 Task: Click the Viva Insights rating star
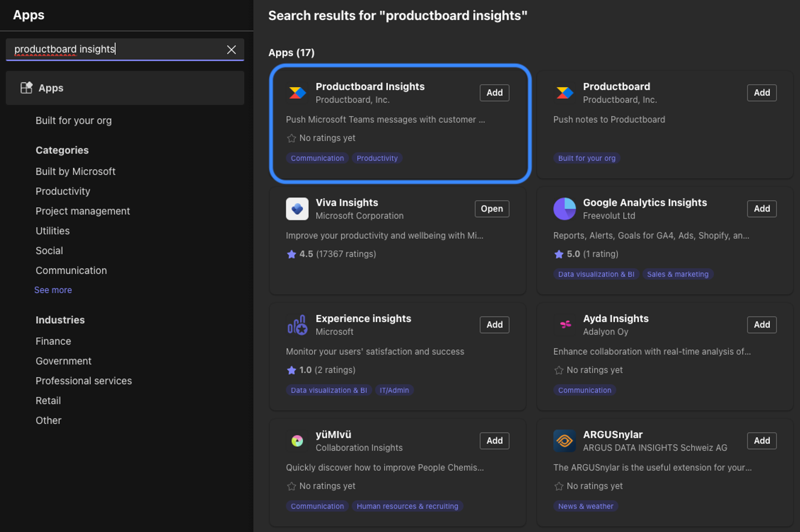pyautogui.click(x=292, y=254)
